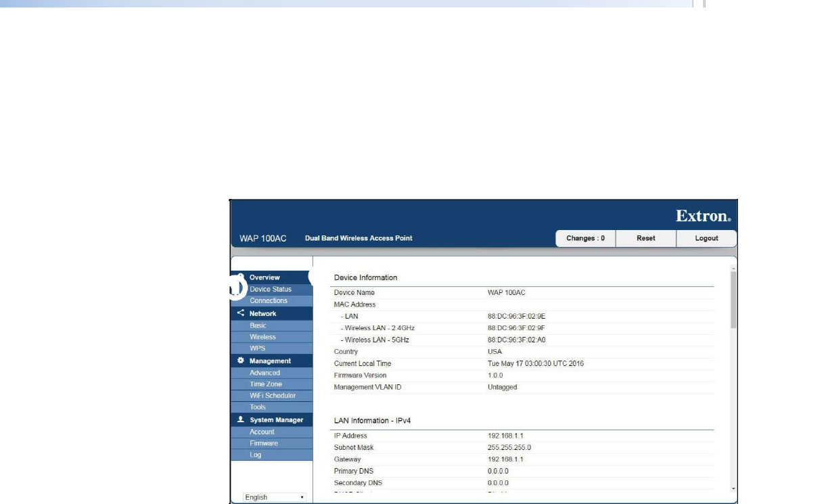The image size is (828, 504).
Task: Click the Extron logo
Action: [703, 217]
